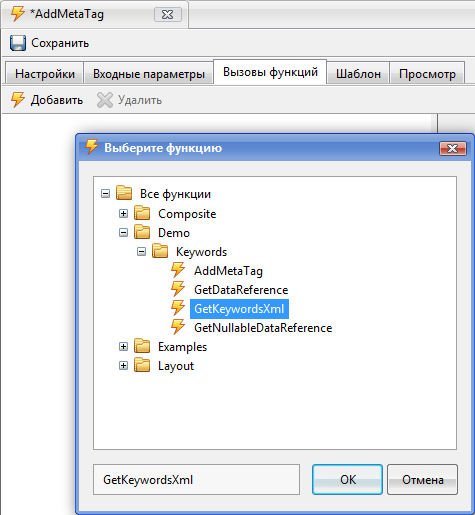Select the Composite tree item
This screenshot has height=515, width=475.
pos(187,214)
